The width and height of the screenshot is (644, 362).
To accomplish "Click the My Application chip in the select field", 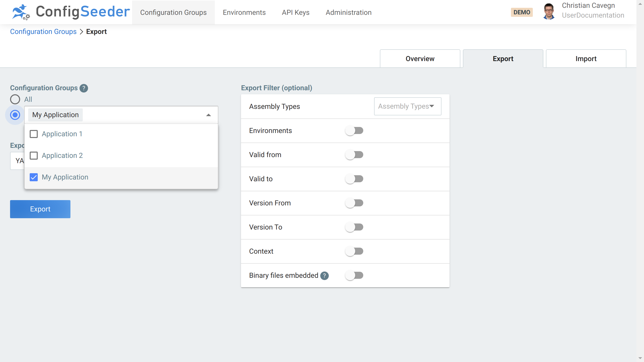I will [55, 115].
